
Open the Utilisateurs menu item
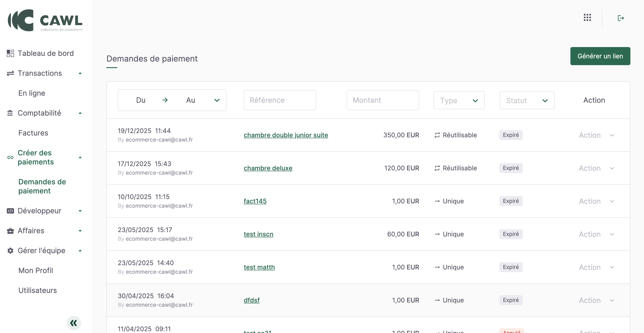38,290
